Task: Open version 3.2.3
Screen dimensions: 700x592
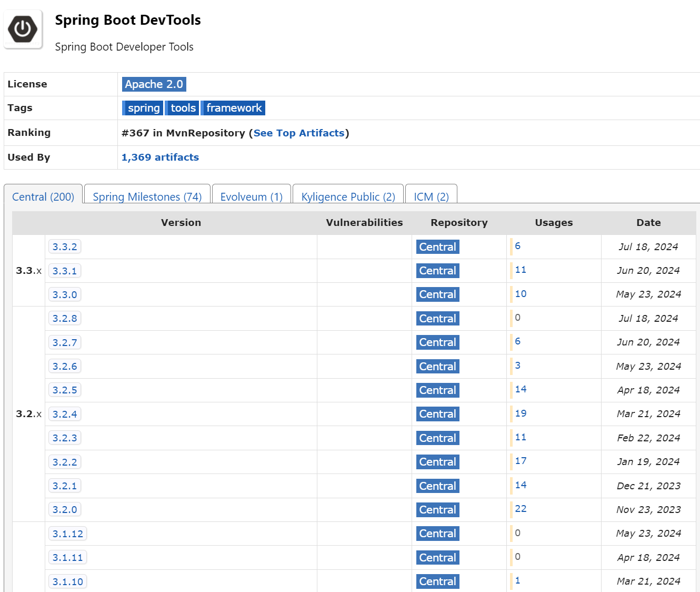Action: pos(65,438)
